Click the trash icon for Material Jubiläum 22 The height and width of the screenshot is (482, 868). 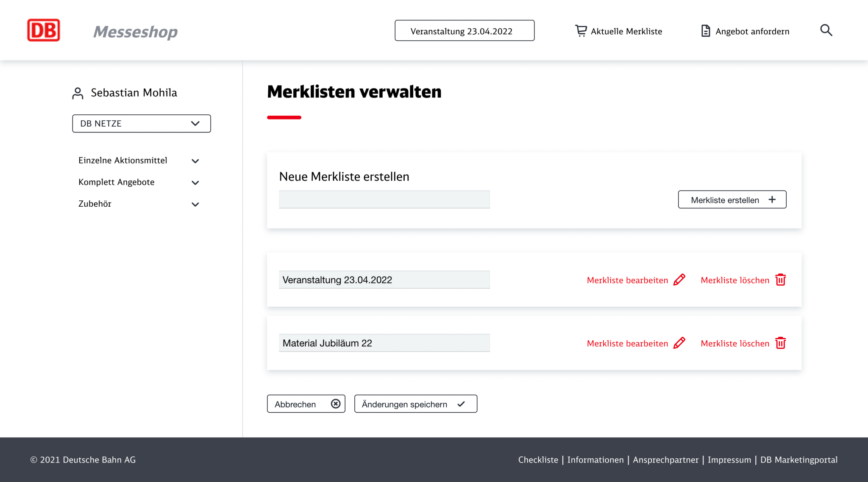point(781,343)
